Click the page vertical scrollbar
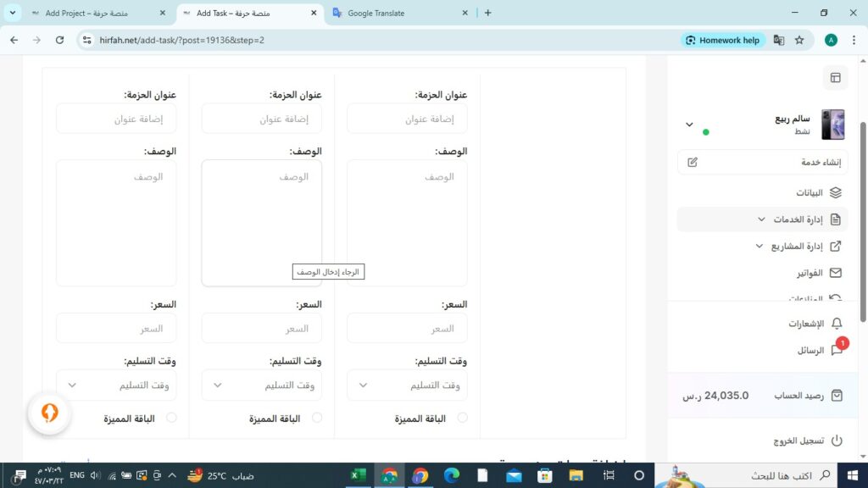 pos(863,220)
